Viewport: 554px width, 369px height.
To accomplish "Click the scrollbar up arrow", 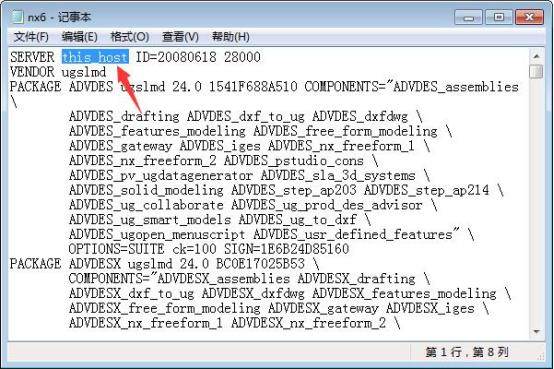I will tap(536, 56).
